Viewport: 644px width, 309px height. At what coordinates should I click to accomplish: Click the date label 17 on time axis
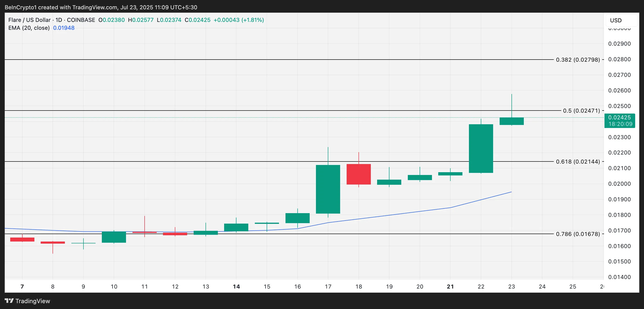(328, 286)
